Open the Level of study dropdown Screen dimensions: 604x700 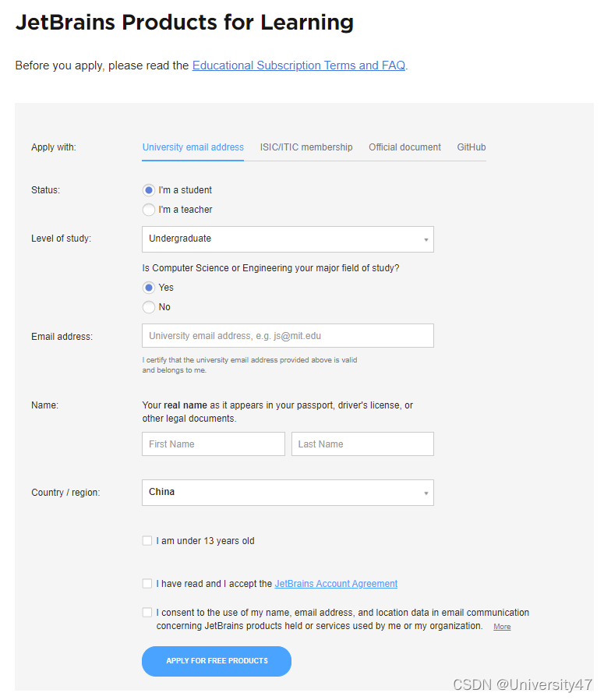[x=288, y=239]
